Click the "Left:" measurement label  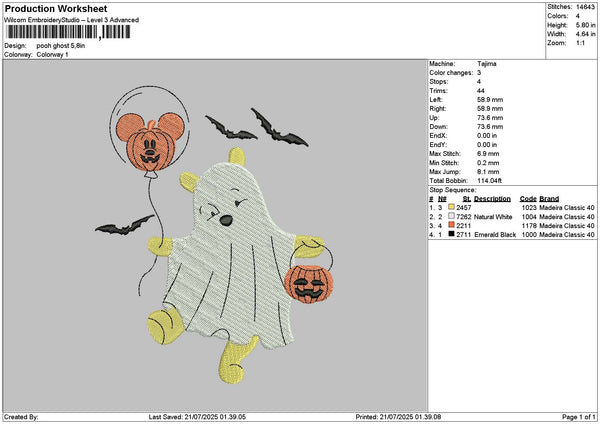[x=436, y=100]
